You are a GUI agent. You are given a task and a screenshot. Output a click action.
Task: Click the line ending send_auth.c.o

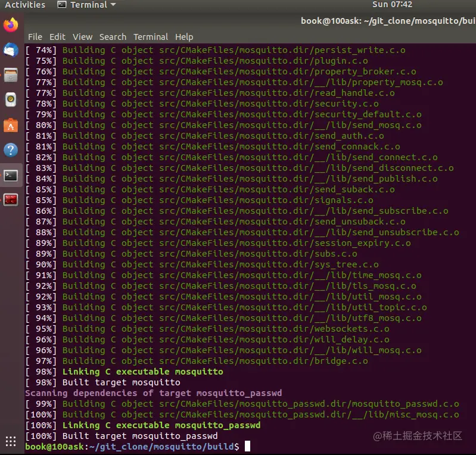pos(204,136)
